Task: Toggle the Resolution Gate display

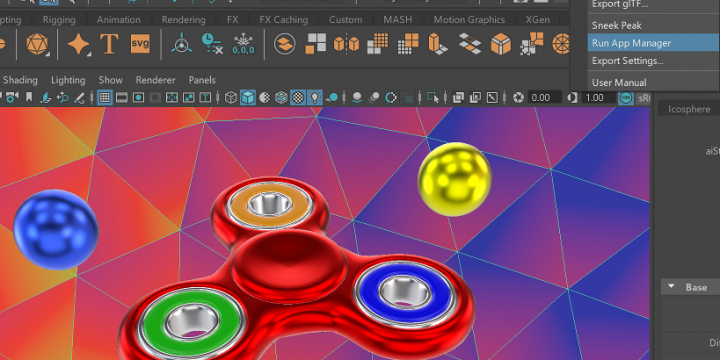Action: coord(138,97)
